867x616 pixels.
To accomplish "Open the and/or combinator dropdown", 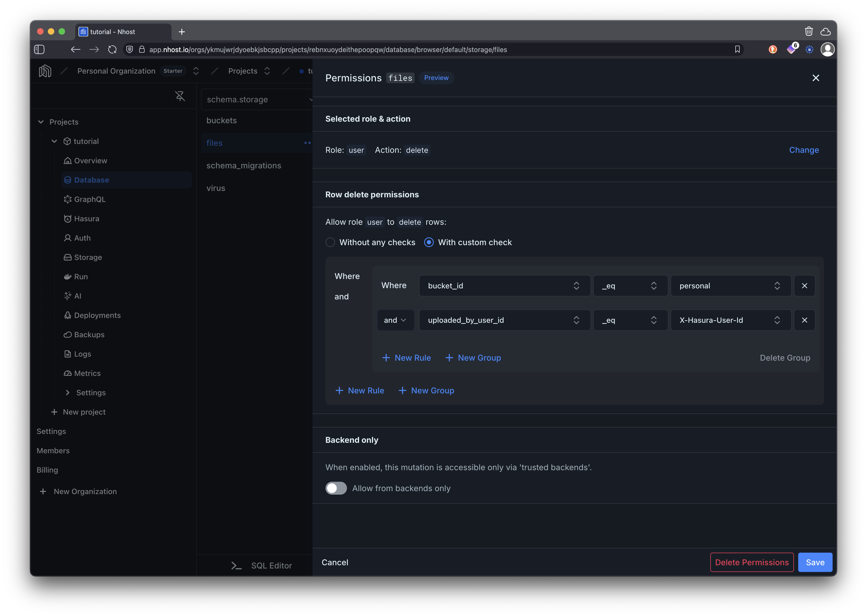I will coord(395,320).
